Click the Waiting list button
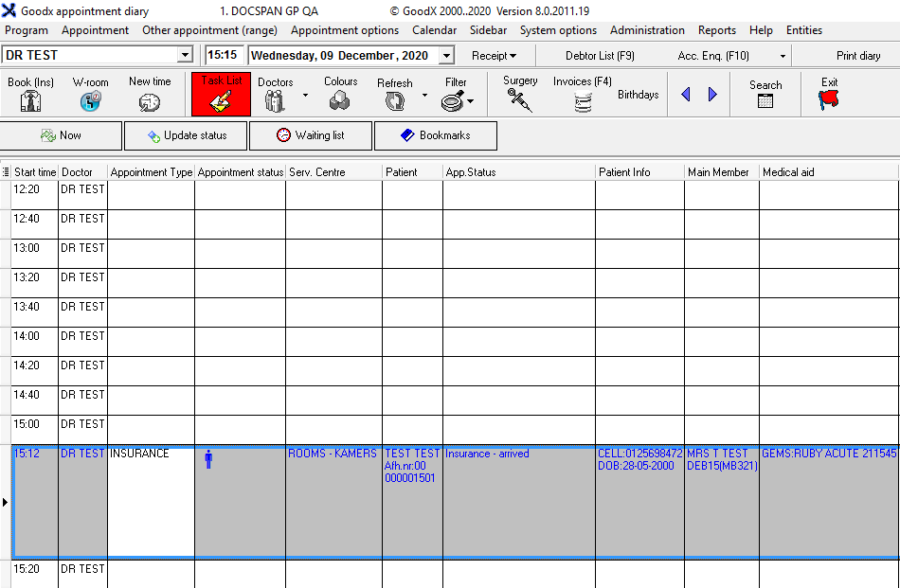Viewport: 900px width, 588px height. [x=312, y=135]
